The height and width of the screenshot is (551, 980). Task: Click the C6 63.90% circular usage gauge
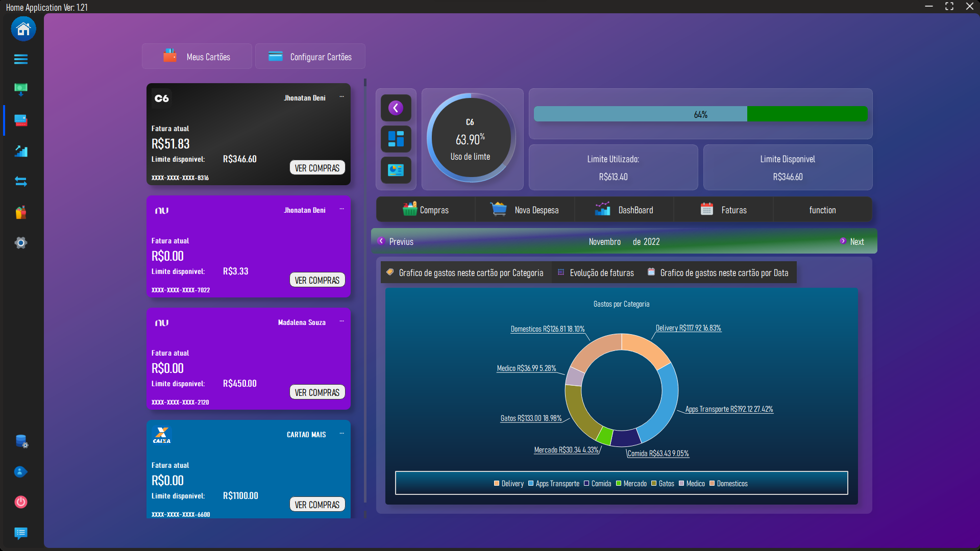[471, 138]
